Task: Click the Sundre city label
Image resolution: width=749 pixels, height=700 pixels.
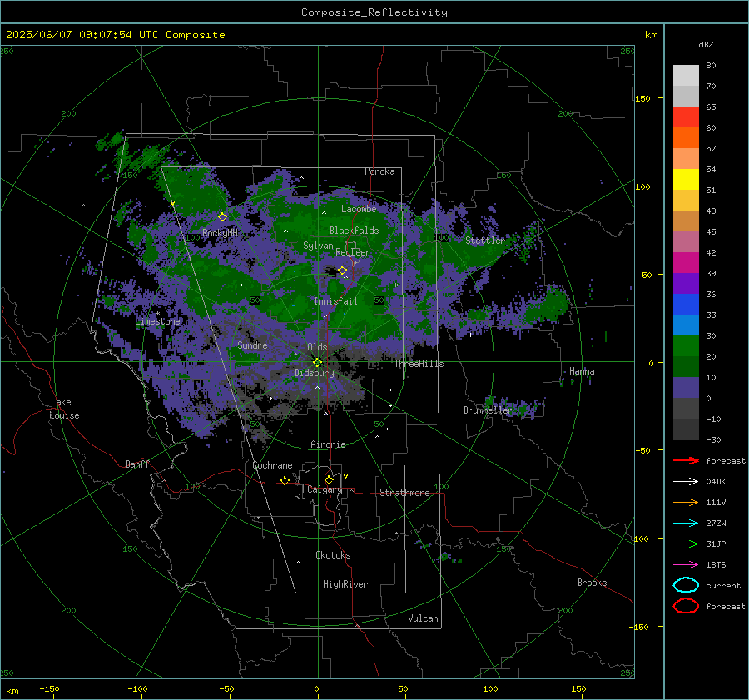Action: (252, 345)
